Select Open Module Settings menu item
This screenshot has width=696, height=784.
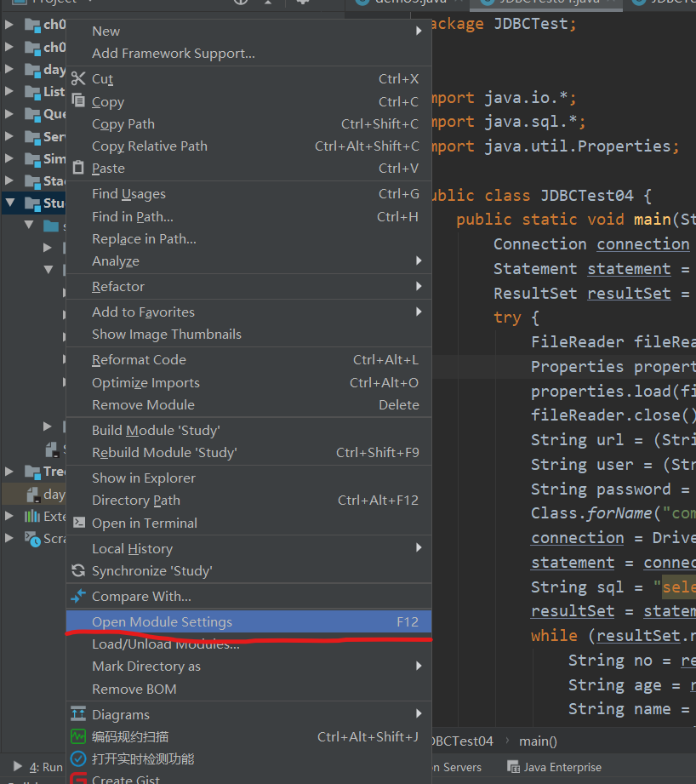(x=248, y=621)
